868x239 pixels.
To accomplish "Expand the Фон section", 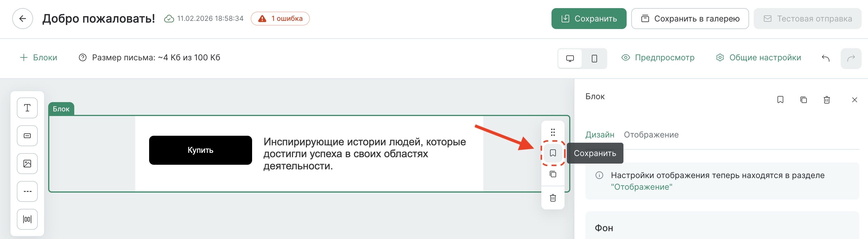I will click(604, 228).
